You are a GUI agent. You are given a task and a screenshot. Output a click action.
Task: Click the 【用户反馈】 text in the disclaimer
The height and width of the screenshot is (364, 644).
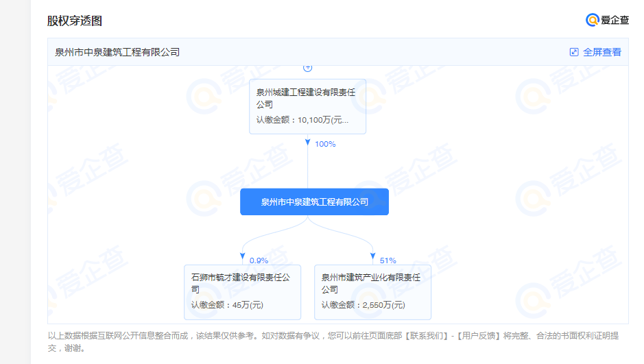point(478,336)
